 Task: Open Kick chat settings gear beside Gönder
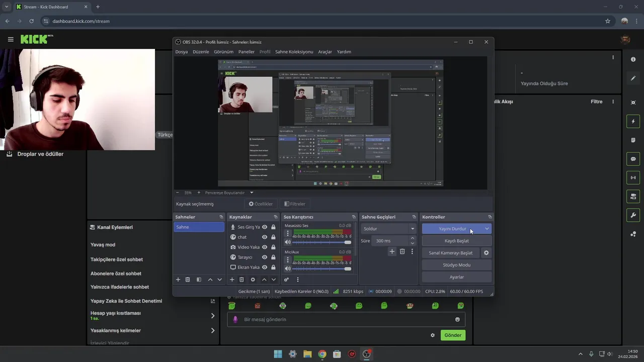(432, 335)
